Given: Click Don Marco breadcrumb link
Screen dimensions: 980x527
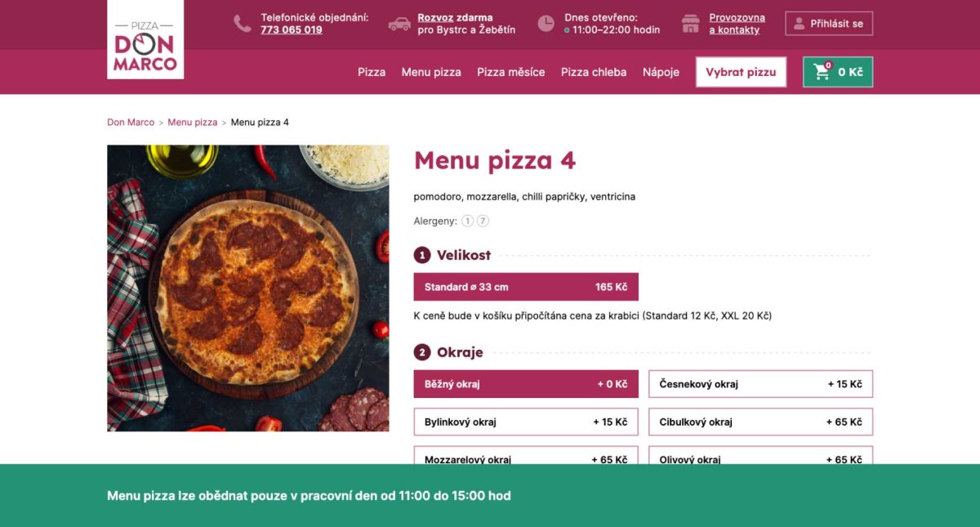Looking at the screenshot, I should [x=131, y=123].
